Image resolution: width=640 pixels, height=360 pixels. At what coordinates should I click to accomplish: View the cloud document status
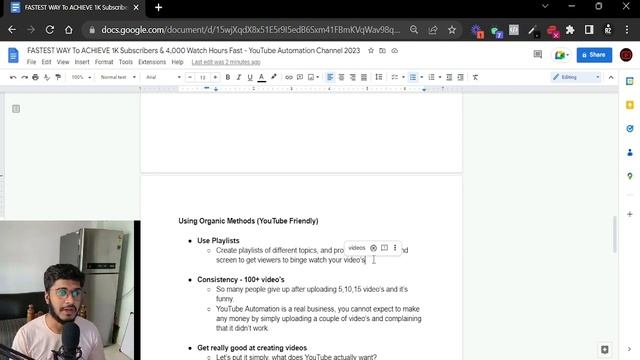click(394, 51)
